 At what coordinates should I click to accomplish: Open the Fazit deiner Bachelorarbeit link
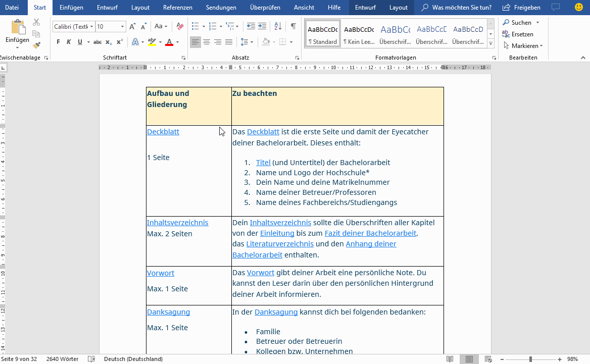(370, 233)
